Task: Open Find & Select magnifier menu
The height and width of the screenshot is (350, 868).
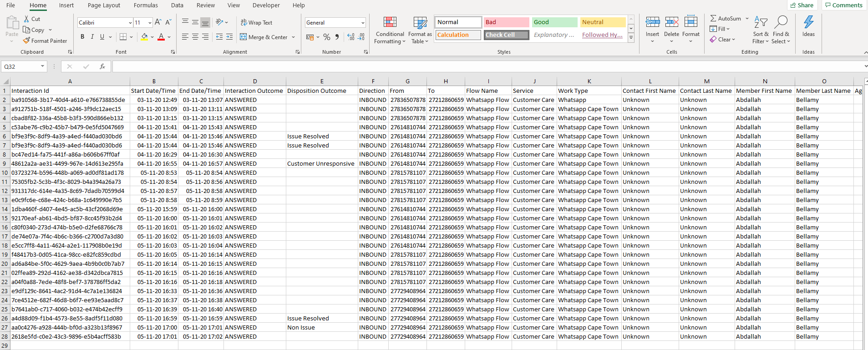Action: pos(781,30)
